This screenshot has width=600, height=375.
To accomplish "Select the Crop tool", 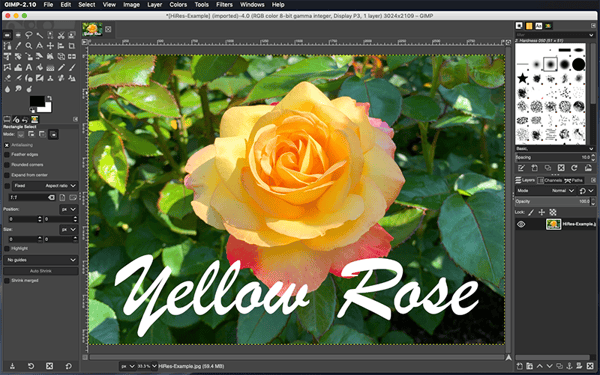I will [x=72, y=46].
